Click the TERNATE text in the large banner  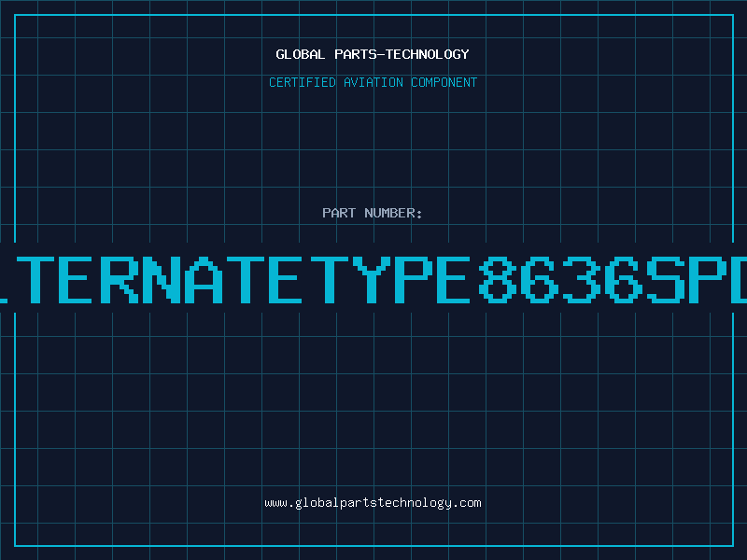pos(159,279)
